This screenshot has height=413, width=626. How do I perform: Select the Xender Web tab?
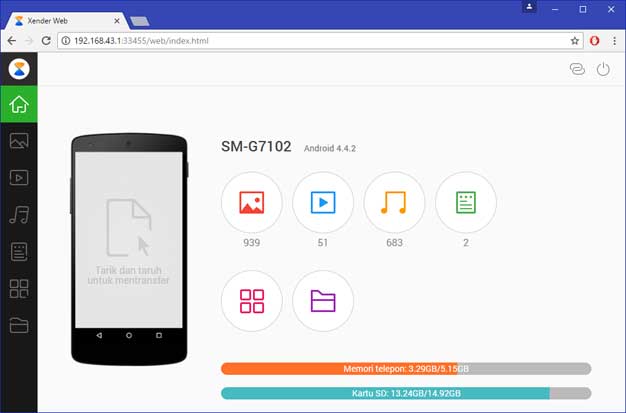coord(66,21)
